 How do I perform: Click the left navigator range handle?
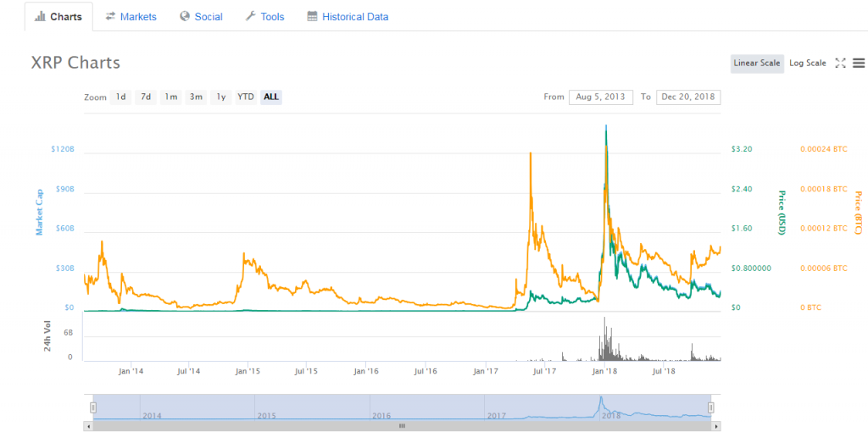93,407
